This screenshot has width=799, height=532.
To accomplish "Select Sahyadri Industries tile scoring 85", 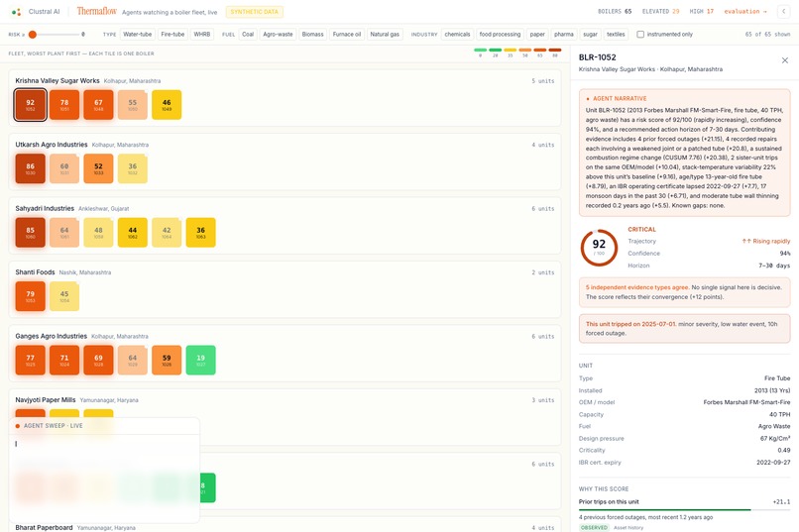I will (30, 233).
